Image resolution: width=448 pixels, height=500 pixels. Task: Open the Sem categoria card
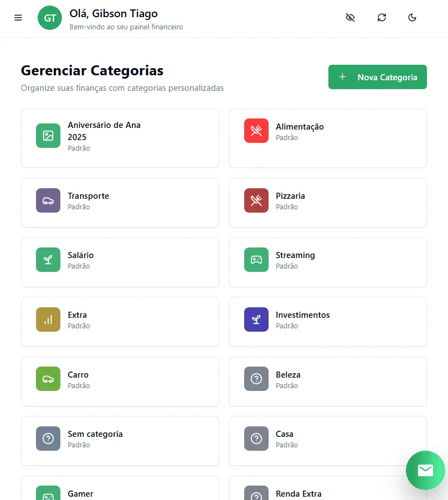click(120, 440)
